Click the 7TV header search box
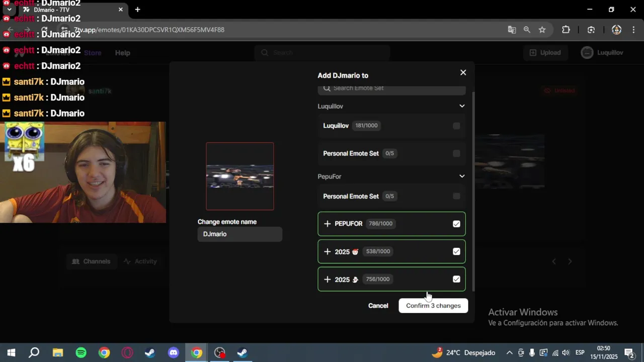Image resolution: width=644 pixels, height=362 pixels. click(322, 52)
